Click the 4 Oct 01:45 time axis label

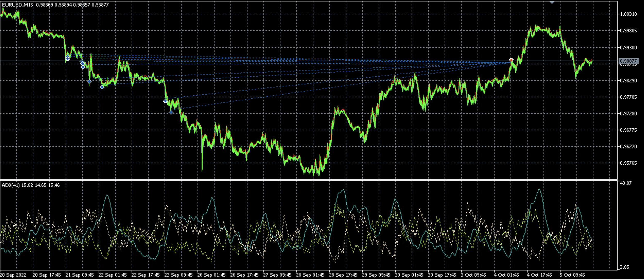[x=506, y=275]
